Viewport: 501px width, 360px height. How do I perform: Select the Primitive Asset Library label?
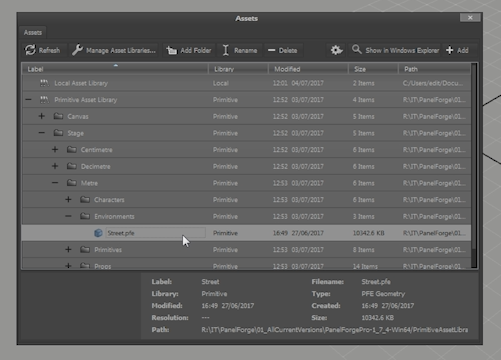click(x=86, y=100)
